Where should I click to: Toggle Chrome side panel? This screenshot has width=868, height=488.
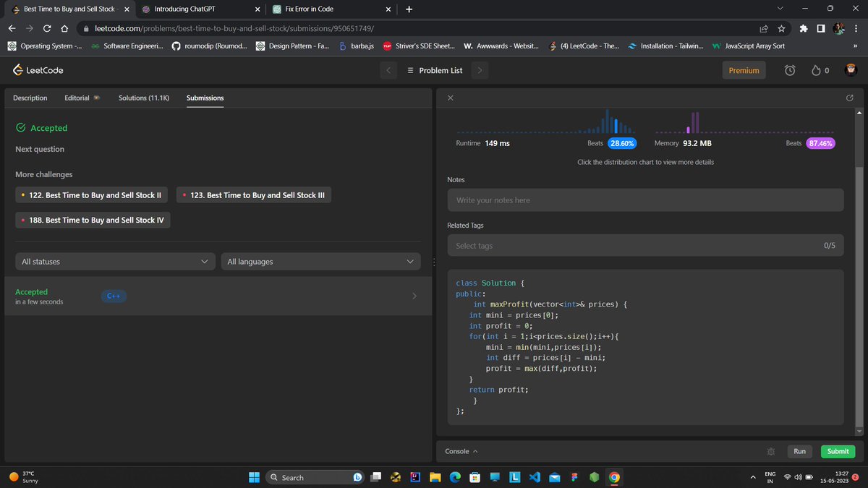click(821, 29)
